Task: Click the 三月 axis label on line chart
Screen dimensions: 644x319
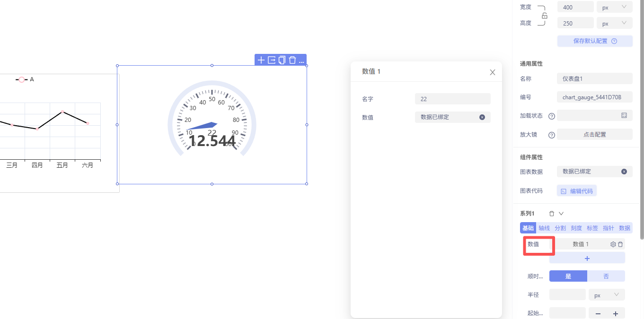Action: click(x=12, y=165)
